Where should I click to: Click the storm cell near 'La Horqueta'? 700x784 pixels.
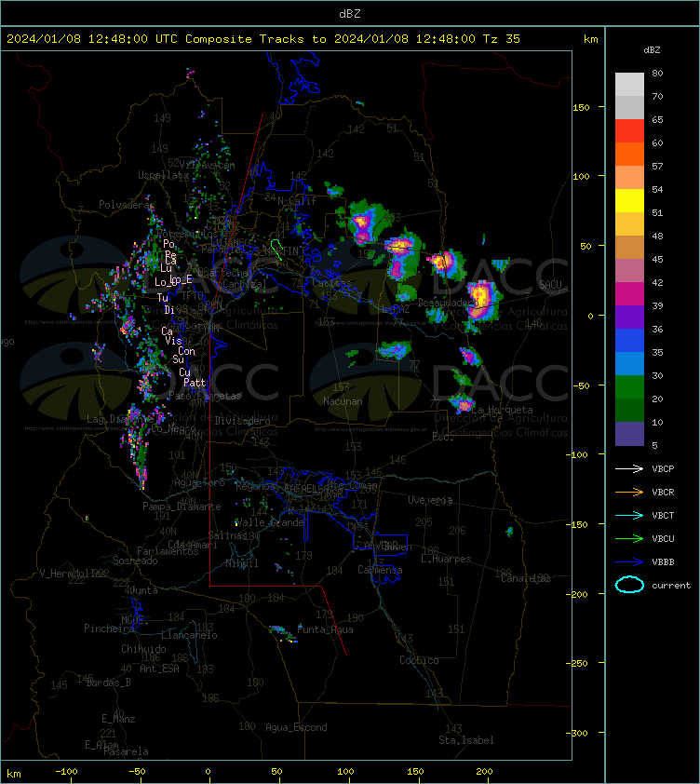pos(462,402)
